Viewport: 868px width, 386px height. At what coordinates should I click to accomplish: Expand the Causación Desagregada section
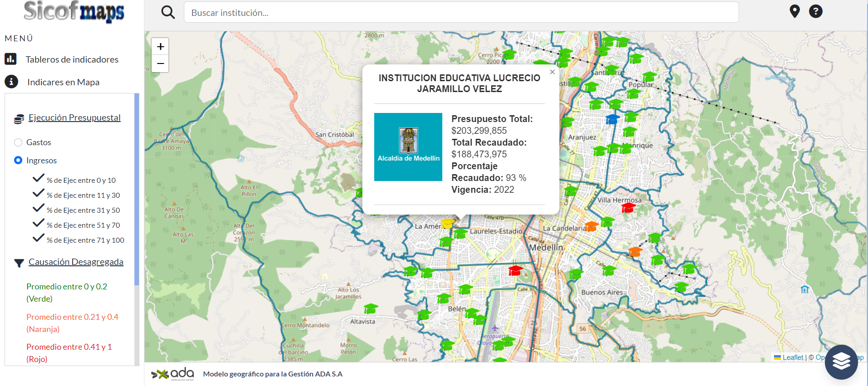click(76, 262)
